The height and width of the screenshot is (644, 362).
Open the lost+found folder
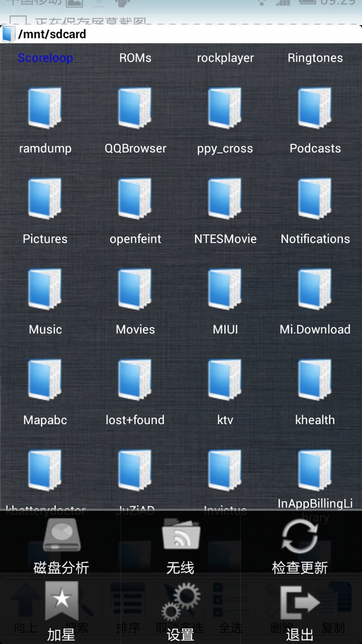click(135, 391)
